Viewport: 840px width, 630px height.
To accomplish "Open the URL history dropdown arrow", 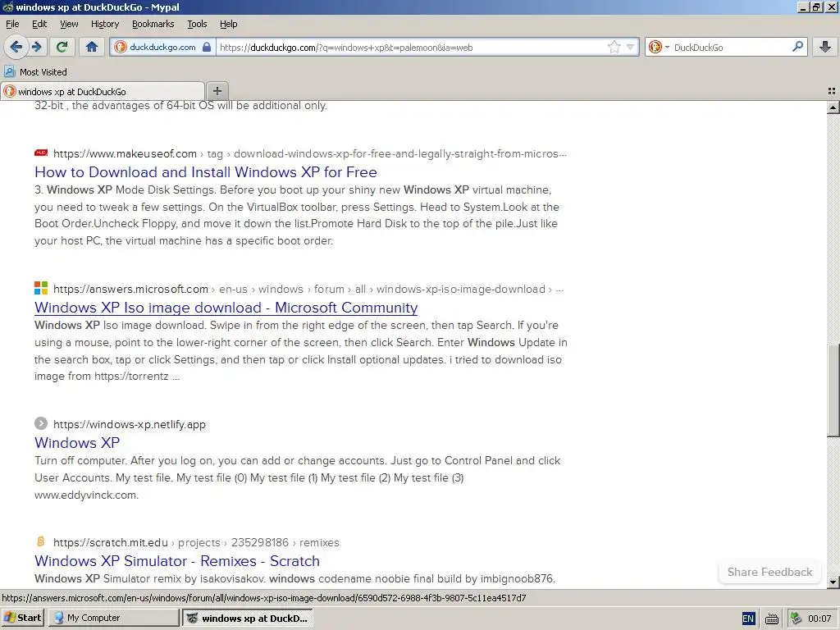I will tap(630, 47).
